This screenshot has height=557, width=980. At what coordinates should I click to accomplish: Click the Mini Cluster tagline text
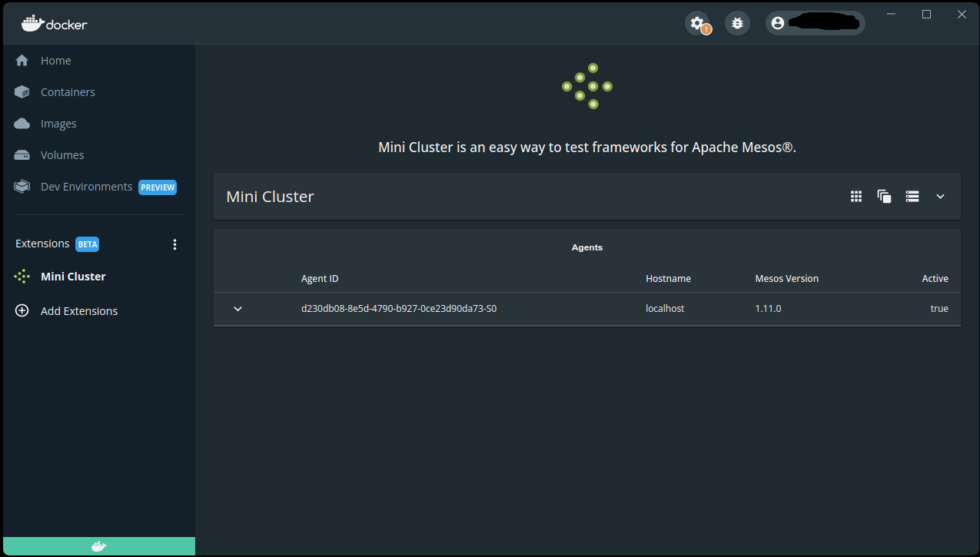point(587,147)
